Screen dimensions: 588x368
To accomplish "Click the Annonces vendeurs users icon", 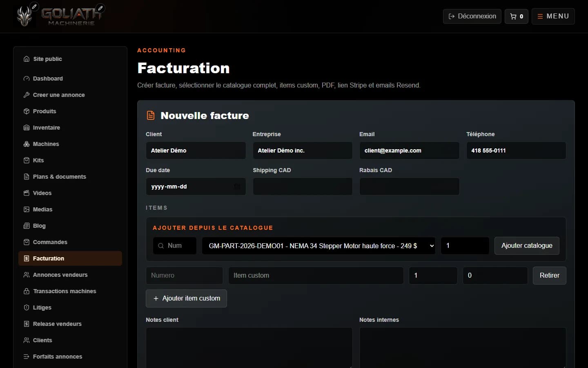I will tap(27, 275).
